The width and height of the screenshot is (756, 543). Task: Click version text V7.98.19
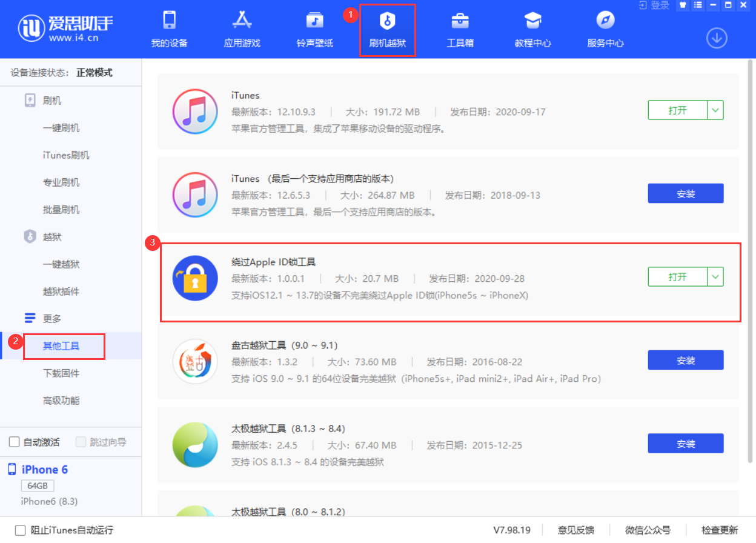point(512,530)
